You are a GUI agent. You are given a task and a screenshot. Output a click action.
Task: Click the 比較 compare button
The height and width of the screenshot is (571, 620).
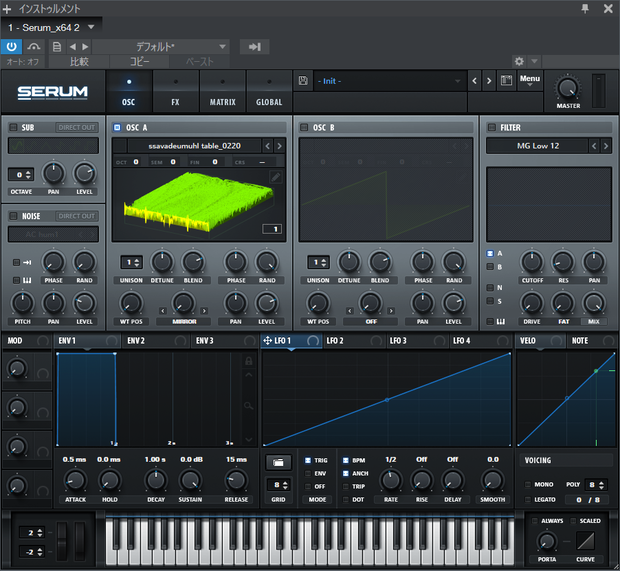pos(79,62)
